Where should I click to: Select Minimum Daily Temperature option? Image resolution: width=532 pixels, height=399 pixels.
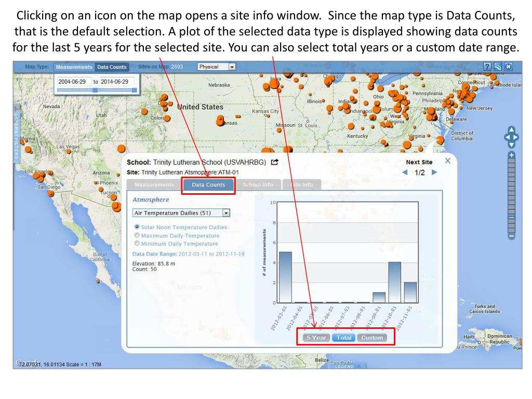point(137,243)
